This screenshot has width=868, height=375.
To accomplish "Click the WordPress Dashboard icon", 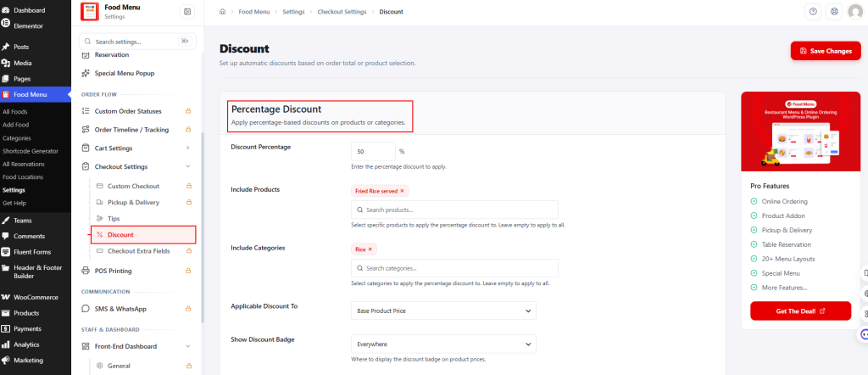I will point(6,10).
